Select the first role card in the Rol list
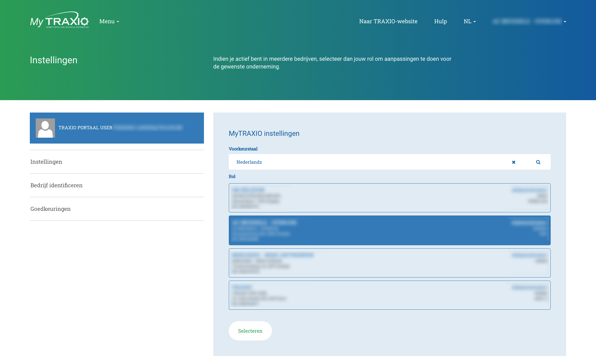Screen dimensions: 596x364 coord(390,198)
